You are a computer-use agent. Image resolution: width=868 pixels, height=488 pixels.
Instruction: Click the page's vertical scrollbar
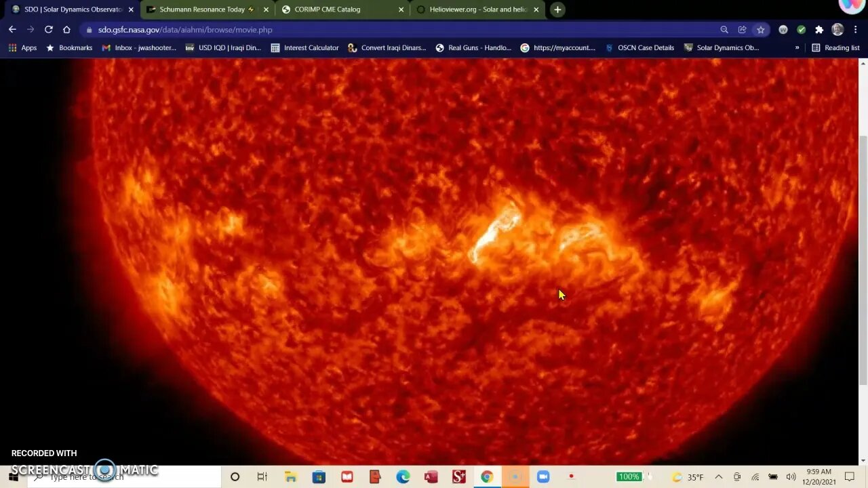(x=863, y=260)
